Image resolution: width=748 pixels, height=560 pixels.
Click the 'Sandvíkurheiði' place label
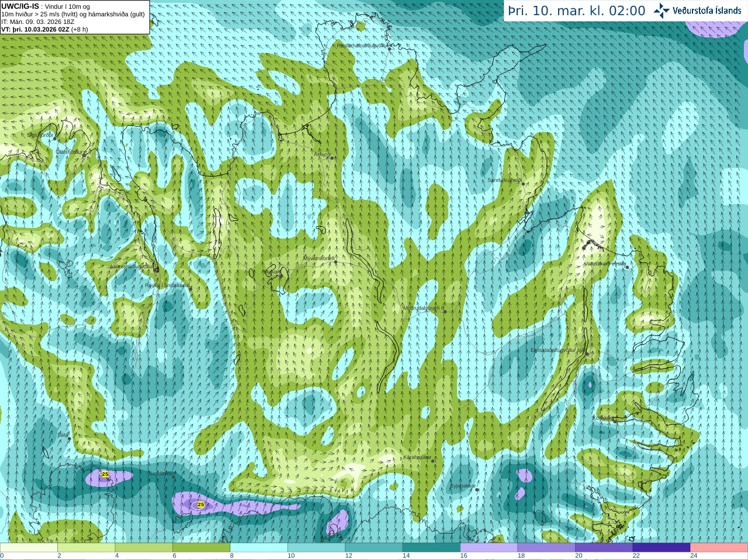505,180
